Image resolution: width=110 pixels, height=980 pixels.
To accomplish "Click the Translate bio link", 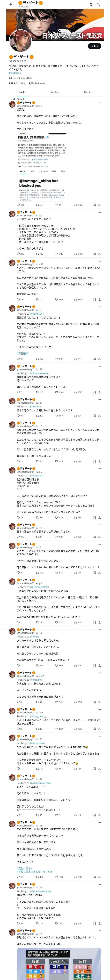I will 15,73.
